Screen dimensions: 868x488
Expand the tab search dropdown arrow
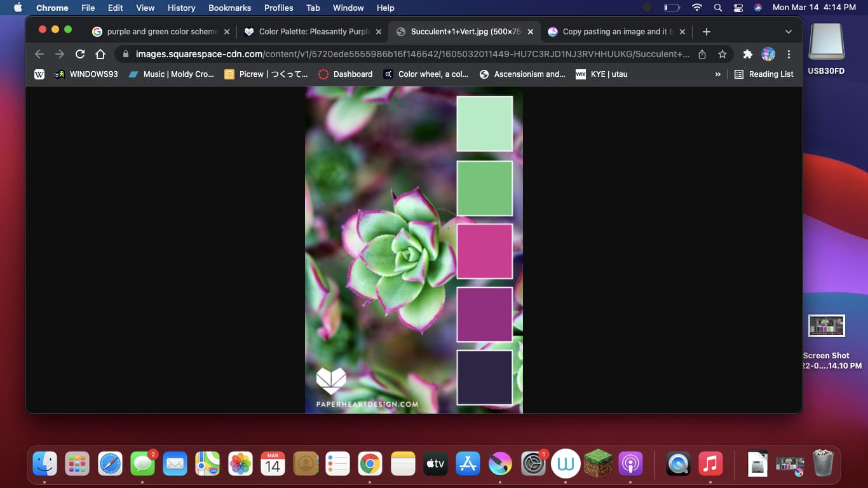tap(789, 31)
